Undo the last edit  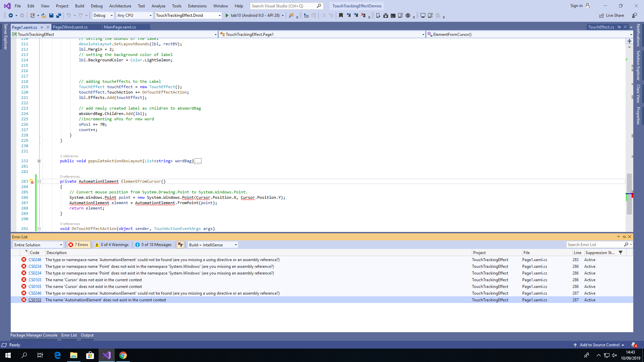point(69,15)
